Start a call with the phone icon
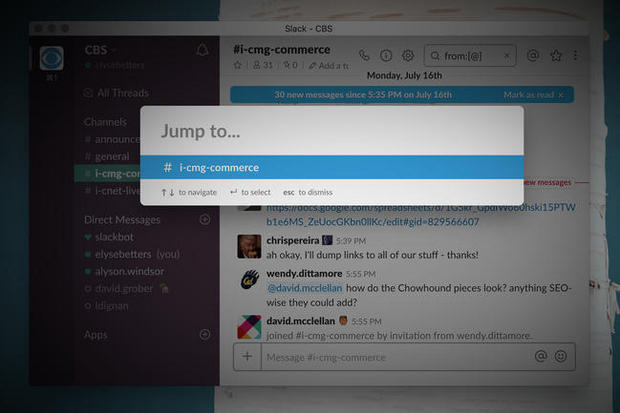620x413 pixels. tap(364, 55)
